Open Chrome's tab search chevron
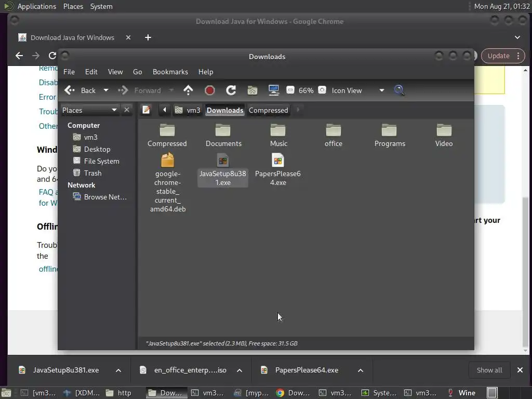The height and width of the screenshot is (399, 532). (x=517, y=37)
